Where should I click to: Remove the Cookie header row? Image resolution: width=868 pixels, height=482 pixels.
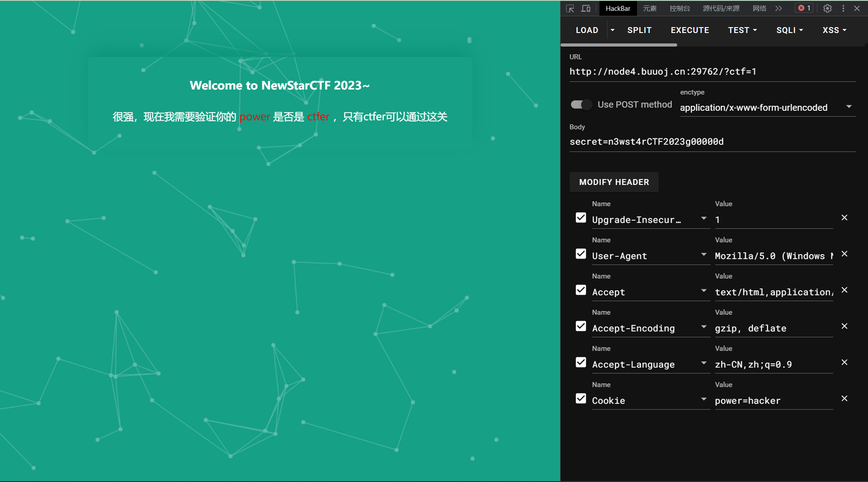pos(844,398)
